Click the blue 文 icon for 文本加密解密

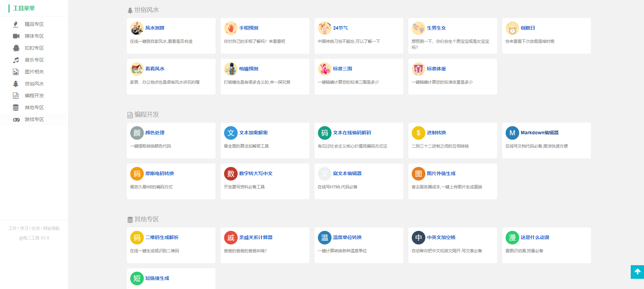pos(231,133)
